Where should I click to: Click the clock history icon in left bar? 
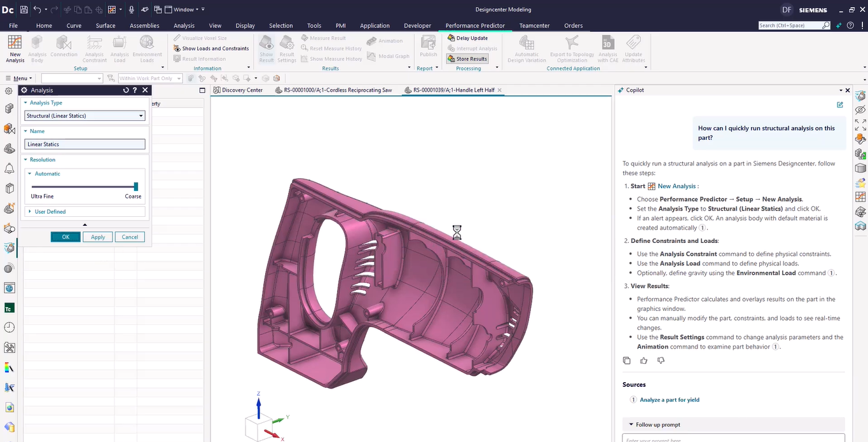[x=9, y=328]
